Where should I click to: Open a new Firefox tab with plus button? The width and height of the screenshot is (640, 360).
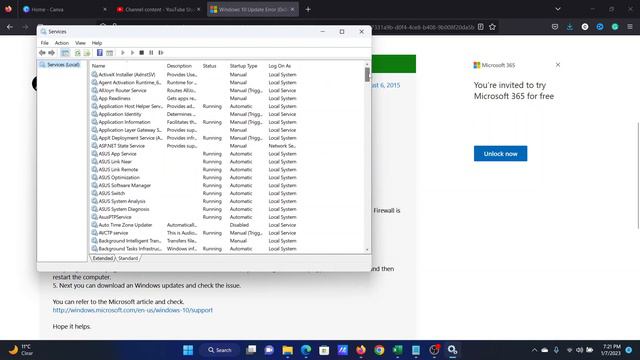click(308, 9)
